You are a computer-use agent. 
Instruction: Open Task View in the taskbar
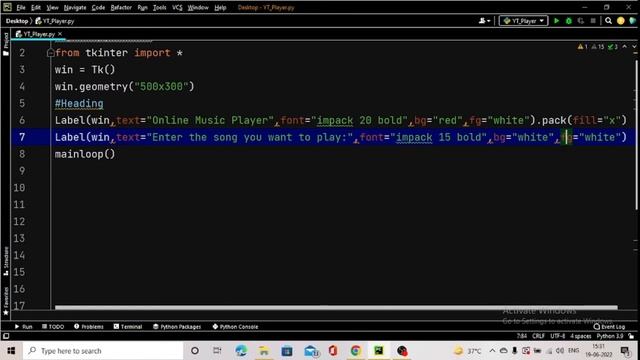pos(217,351)
